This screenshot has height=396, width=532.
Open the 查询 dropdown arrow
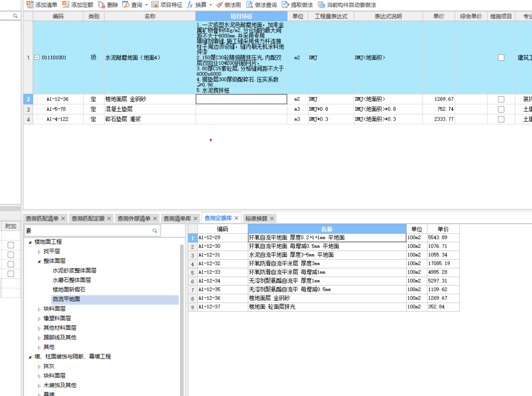(x=147, y=5)
